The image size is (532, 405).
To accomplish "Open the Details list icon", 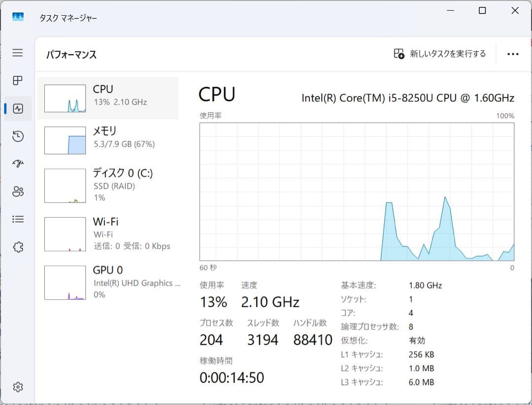I will coord(18,219).
